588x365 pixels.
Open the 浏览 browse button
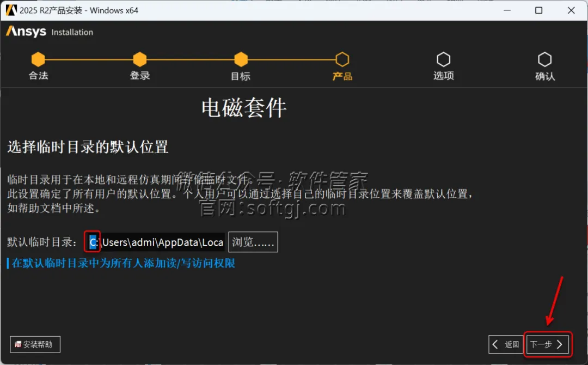[x=253, y=242]
